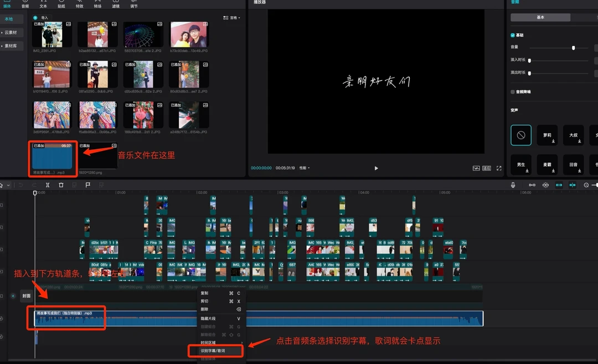Expand 素材库 material library section
Image resolution: width=598 pixels, height=364 pixels.
(x=11, y=46)
